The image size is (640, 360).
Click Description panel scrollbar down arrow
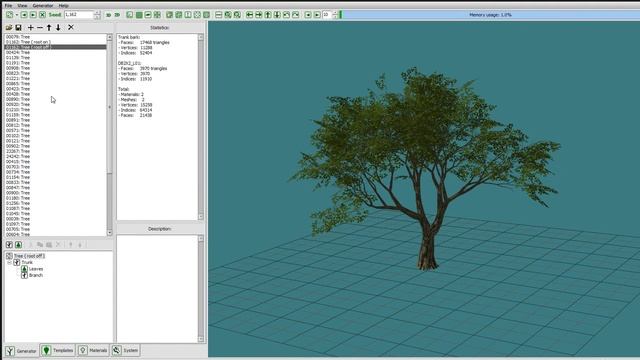[x=201, y=339]
